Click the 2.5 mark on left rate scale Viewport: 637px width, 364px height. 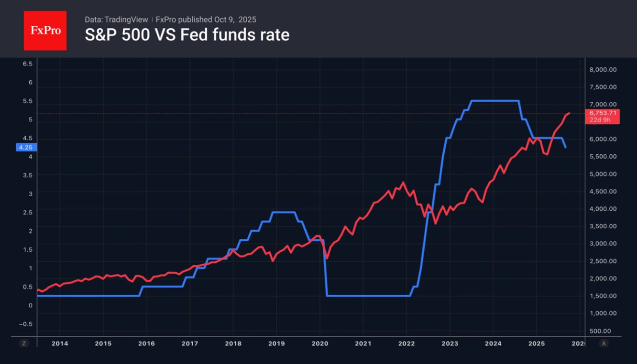tap(28, 212)
